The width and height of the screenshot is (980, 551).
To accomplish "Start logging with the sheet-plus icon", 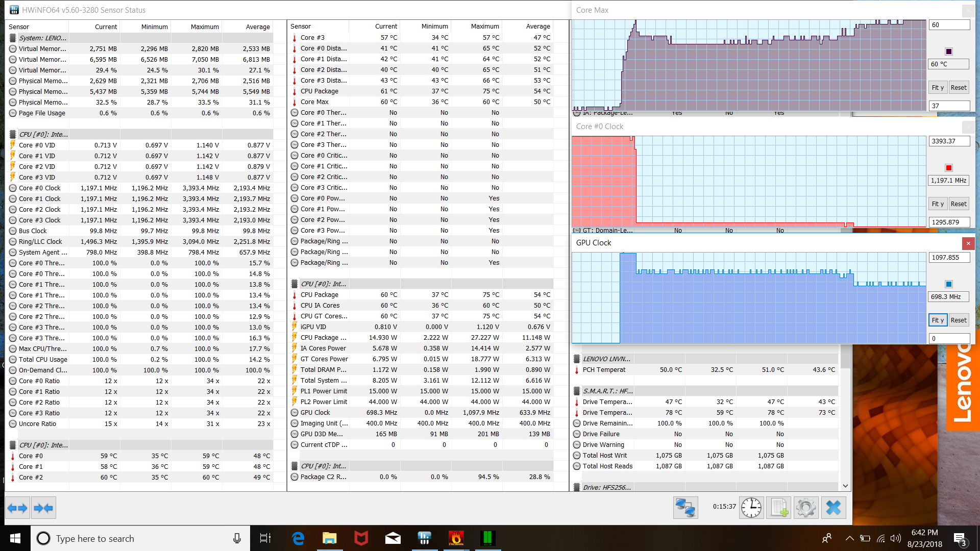I will point(779,508).
